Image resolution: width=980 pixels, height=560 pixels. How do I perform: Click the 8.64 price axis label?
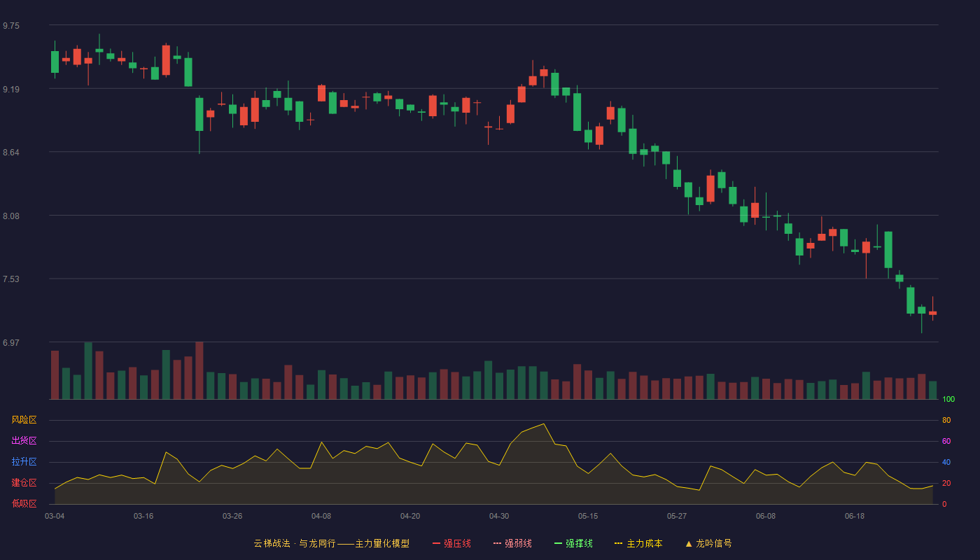(11, 153)
